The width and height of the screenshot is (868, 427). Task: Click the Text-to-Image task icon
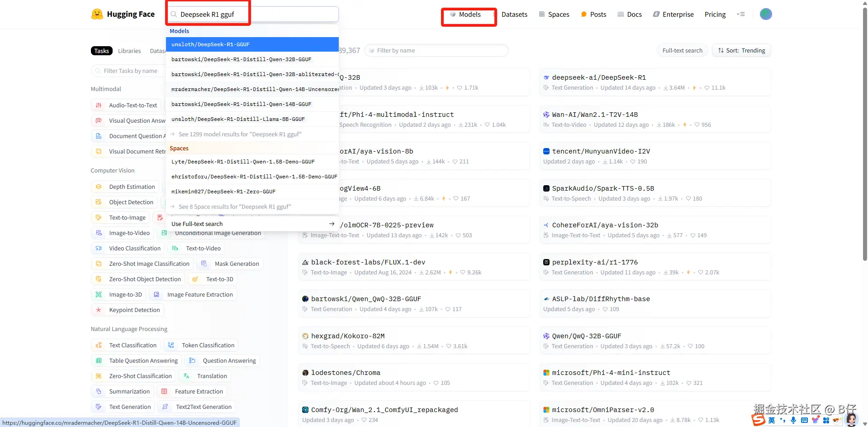click(99, 217)
